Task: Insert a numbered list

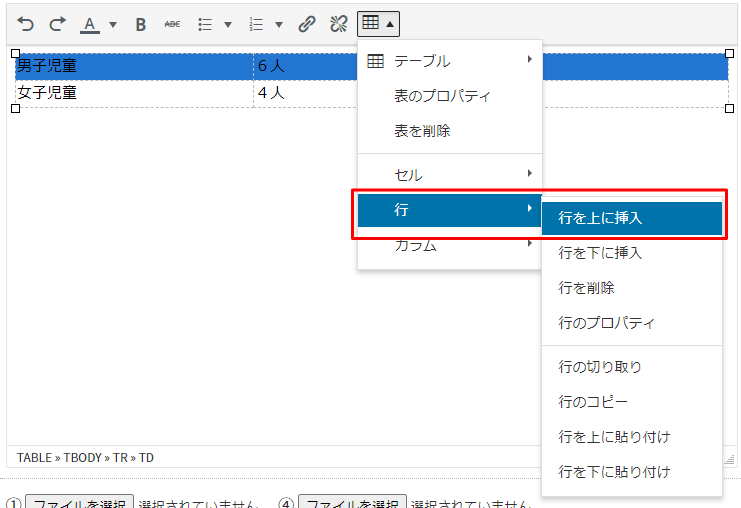Action: click(256, 24)
